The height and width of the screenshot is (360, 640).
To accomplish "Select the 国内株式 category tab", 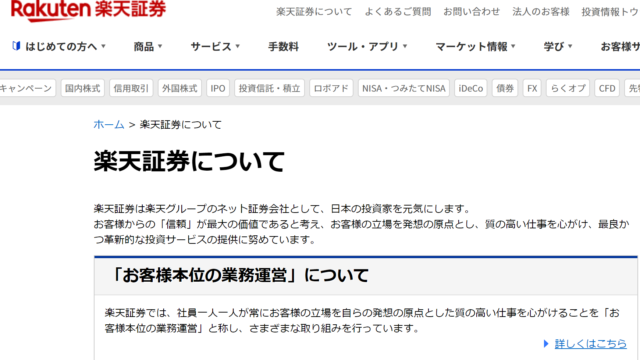I will pos(82,88).
